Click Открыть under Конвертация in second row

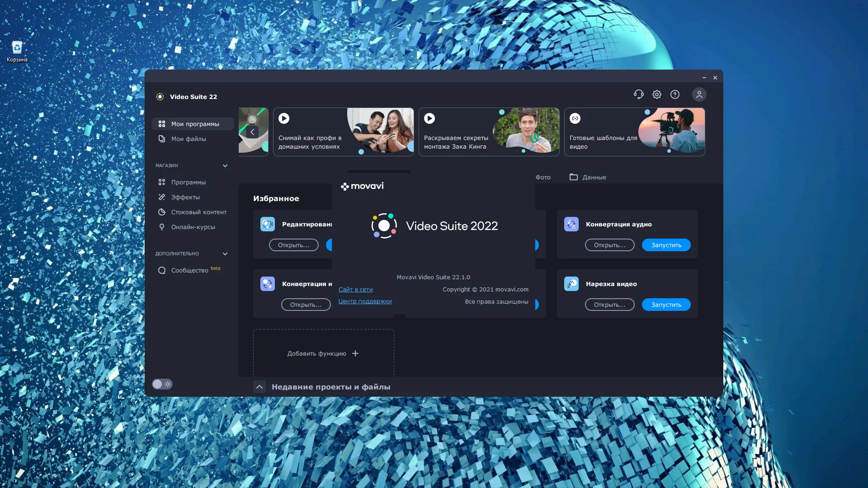coord(306,305)
